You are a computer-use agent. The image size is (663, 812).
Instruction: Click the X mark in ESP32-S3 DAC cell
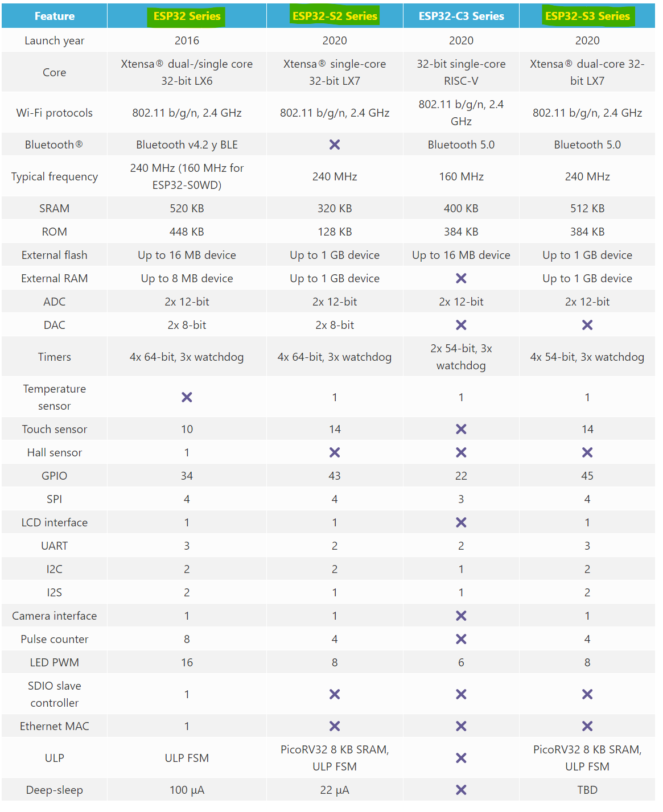tap(587, 325)
